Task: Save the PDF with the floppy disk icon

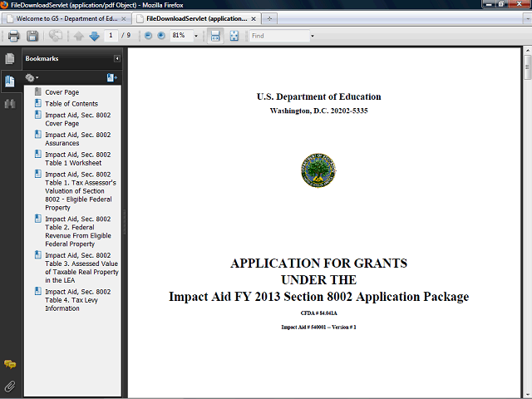Action: [32, 36]
